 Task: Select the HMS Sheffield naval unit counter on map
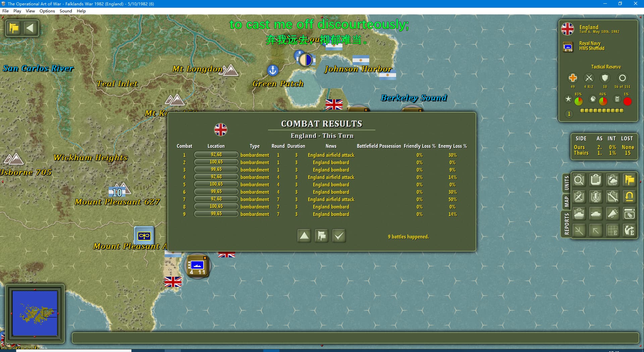pyautogui.click(x=198, y=265)
